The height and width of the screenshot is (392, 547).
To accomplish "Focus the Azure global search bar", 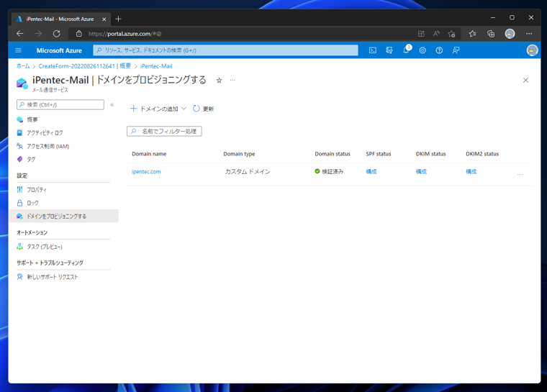I will [226, 50].
